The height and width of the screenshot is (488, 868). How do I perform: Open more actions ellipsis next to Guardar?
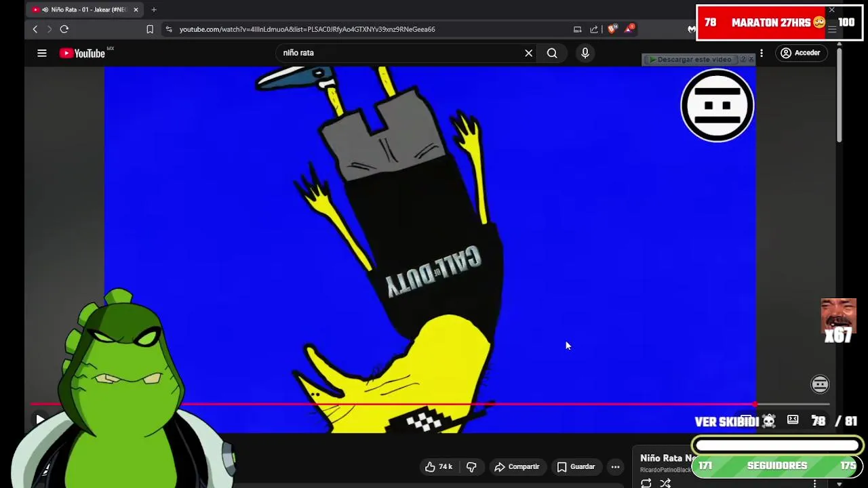click(615, 466)
